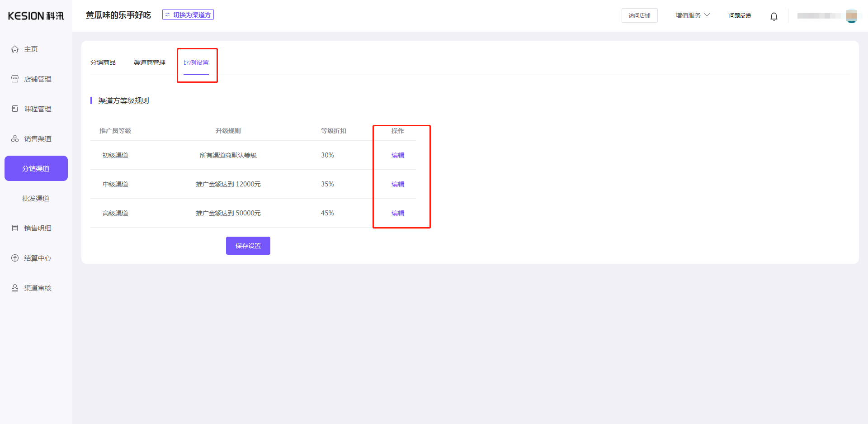Click the course icon for 课程管理

tap(15, 109)
